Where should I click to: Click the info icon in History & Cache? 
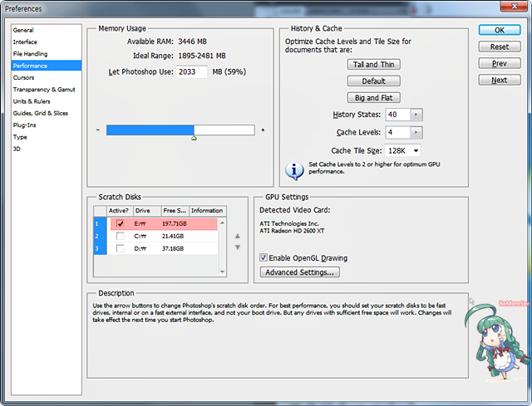[293, 170]
